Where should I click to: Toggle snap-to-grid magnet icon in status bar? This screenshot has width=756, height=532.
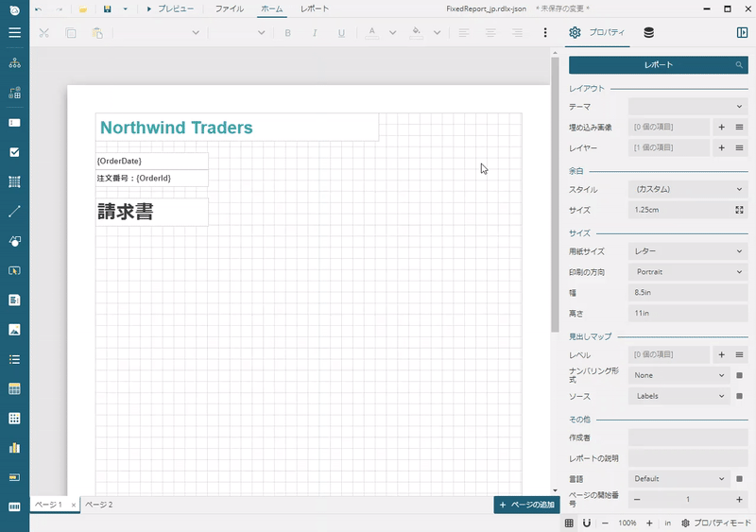(586, 523)
